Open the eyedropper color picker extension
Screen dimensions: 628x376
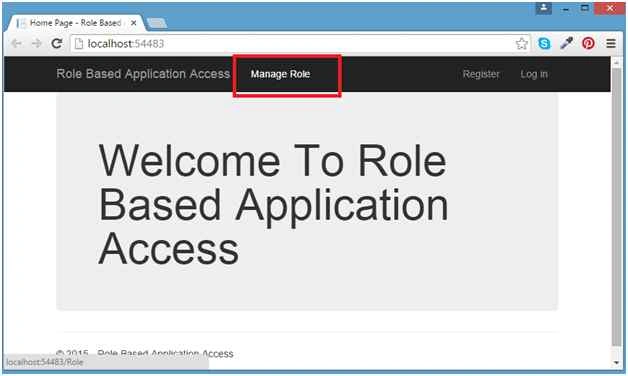[x=567, y=43]
